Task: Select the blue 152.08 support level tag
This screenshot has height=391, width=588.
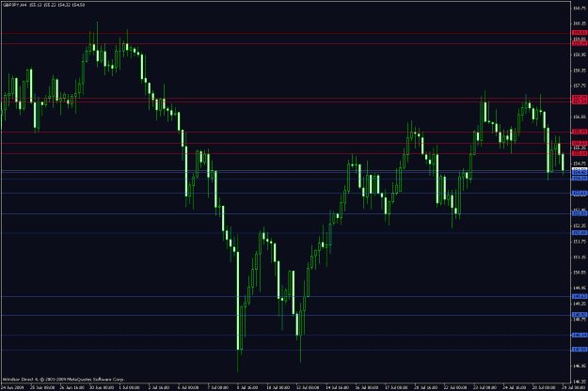Action: coord(580,233)
